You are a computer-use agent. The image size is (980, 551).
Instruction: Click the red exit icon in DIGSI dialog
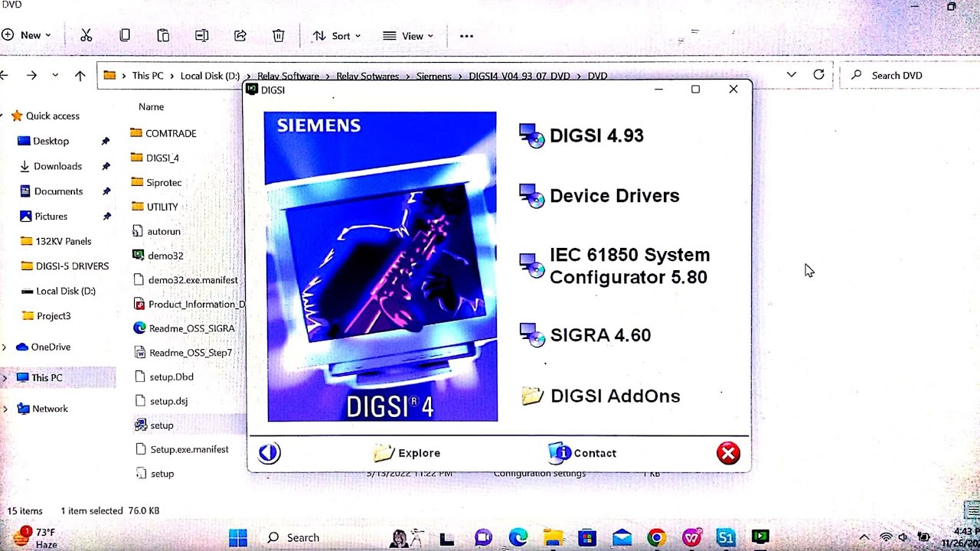pyautogui.click(x=728, y=453)
